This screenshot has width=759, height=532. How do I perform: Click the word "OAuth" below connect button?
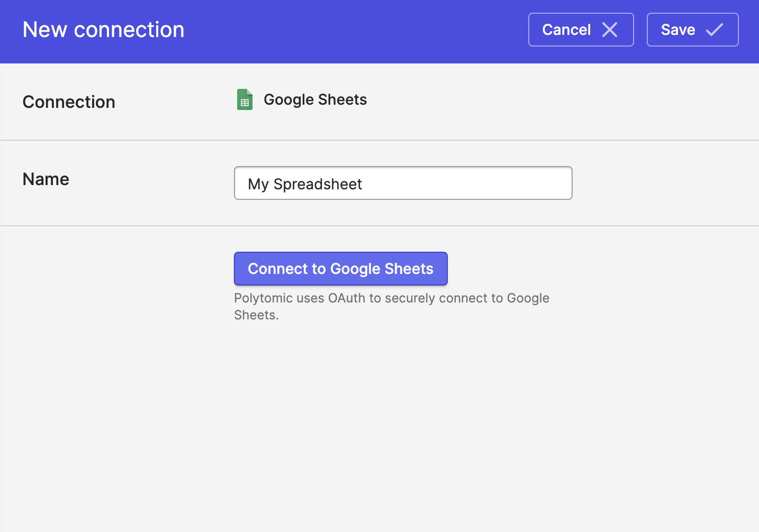(347, 298)
